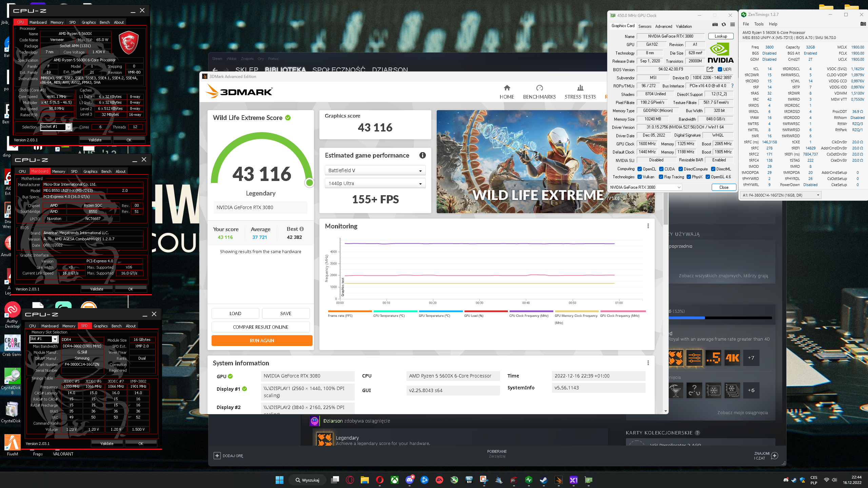Click COMPARE RESULT ONLINE button
This screenshot has height=488, width=868.
click(x=260, y=327)
